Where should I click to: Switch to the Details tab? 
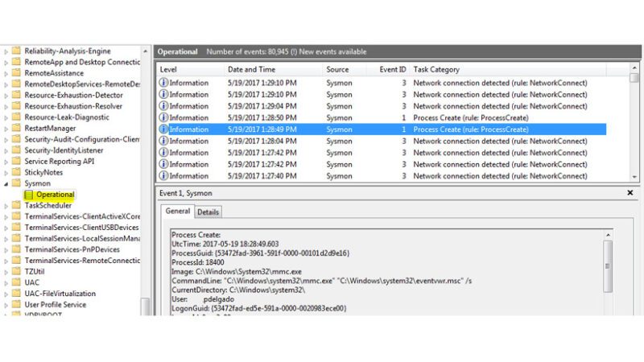(208, 212)
